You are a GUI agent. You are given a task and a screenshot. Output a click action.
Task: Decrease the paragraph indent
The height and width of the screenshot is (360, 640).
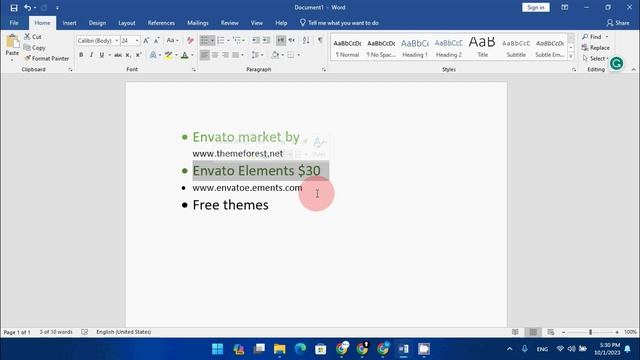click(x=256, y=40)
